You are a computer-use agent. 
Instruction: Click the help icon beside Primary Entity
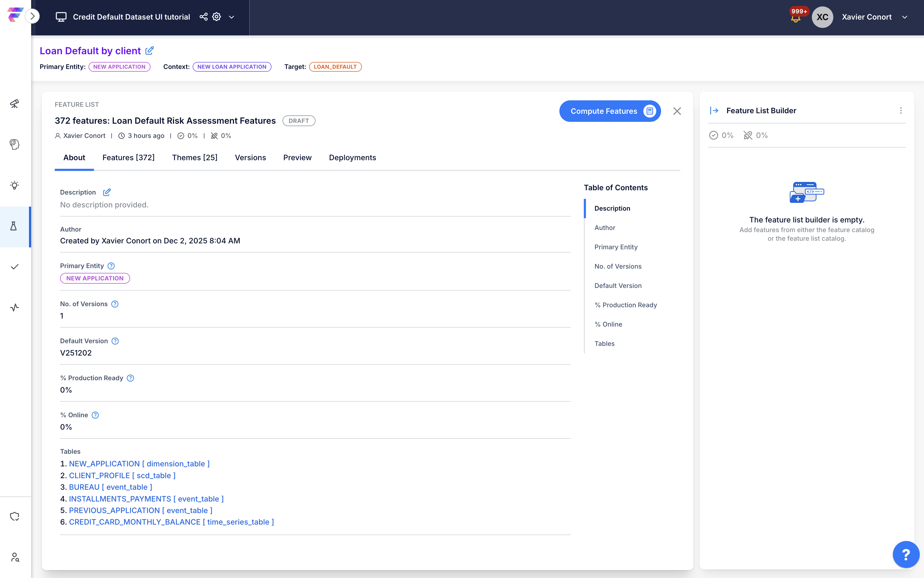111,266
